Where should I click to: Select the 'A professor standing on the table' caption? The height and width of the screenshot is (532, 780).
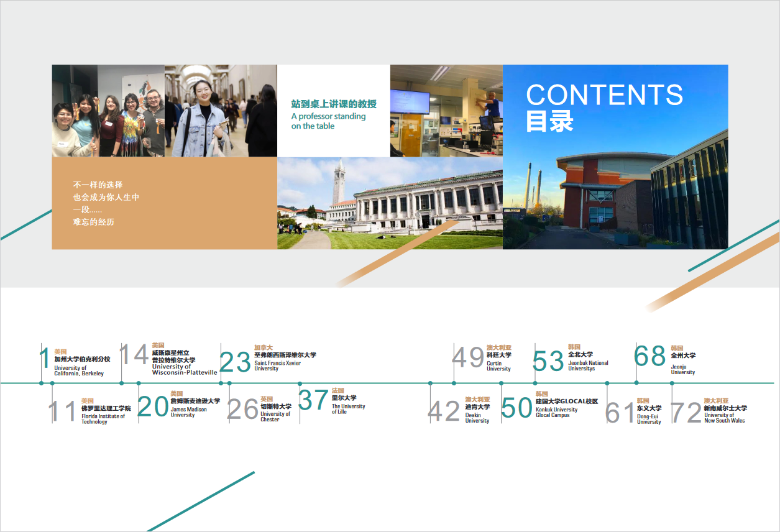[329, 121]
